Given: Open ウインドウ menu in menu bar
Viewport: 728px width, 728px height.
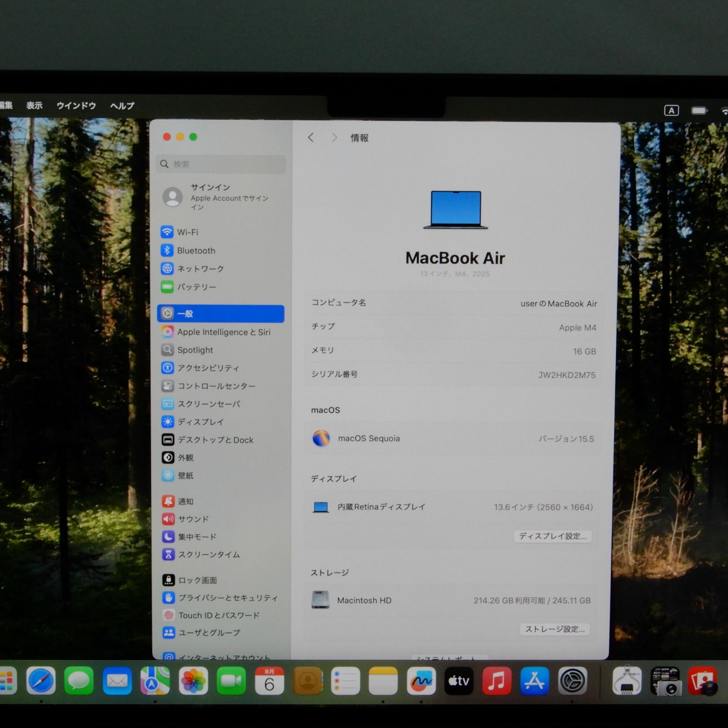Looking at the screenshot, I should point(76,106).
